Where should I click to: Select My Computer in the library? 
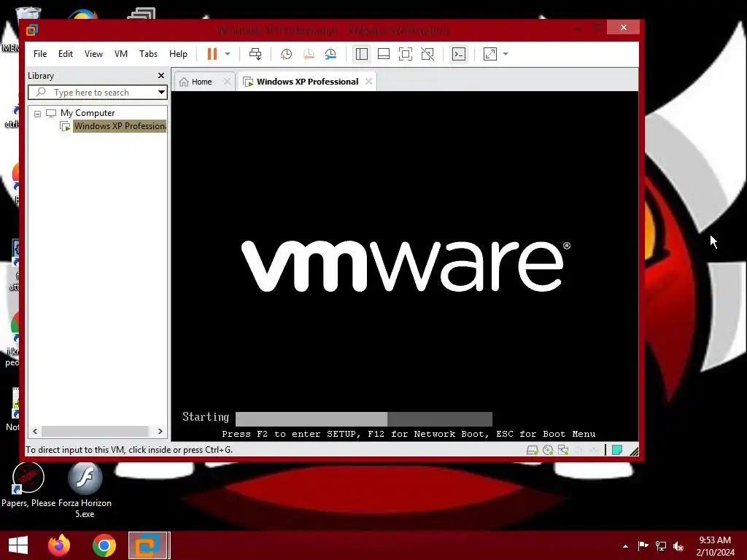pyautogui.click(x=88, y=113)
